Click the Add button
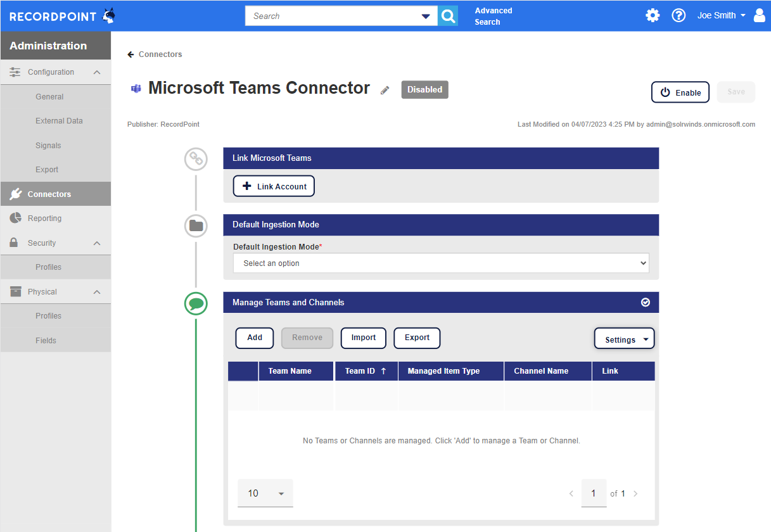Screen dimensions: 771x532 (x=255, y=338)
